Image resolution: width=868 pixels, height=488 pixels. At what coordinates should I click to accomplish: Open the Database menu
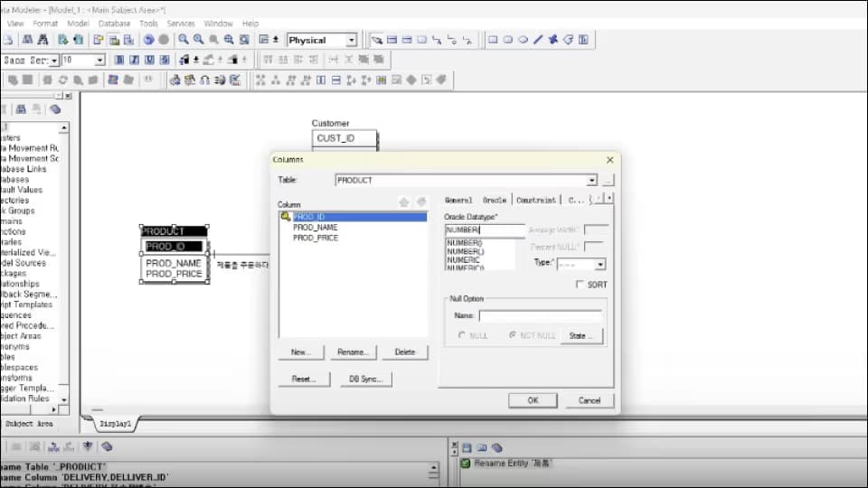[x=114, y=23]
